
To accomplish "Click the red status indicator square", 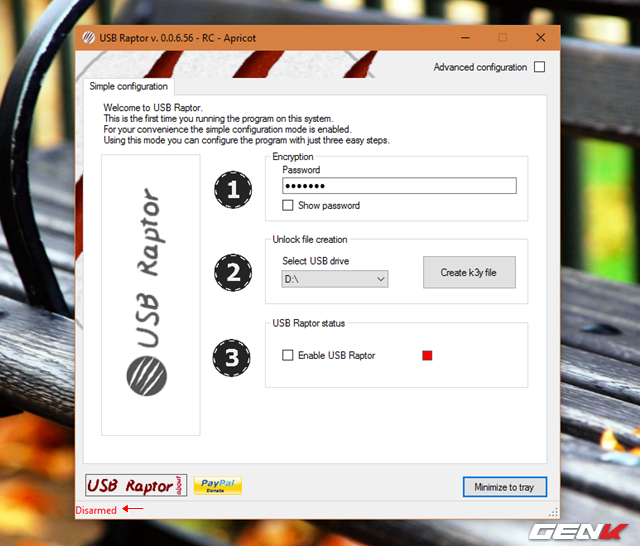I will click(427, 355).
